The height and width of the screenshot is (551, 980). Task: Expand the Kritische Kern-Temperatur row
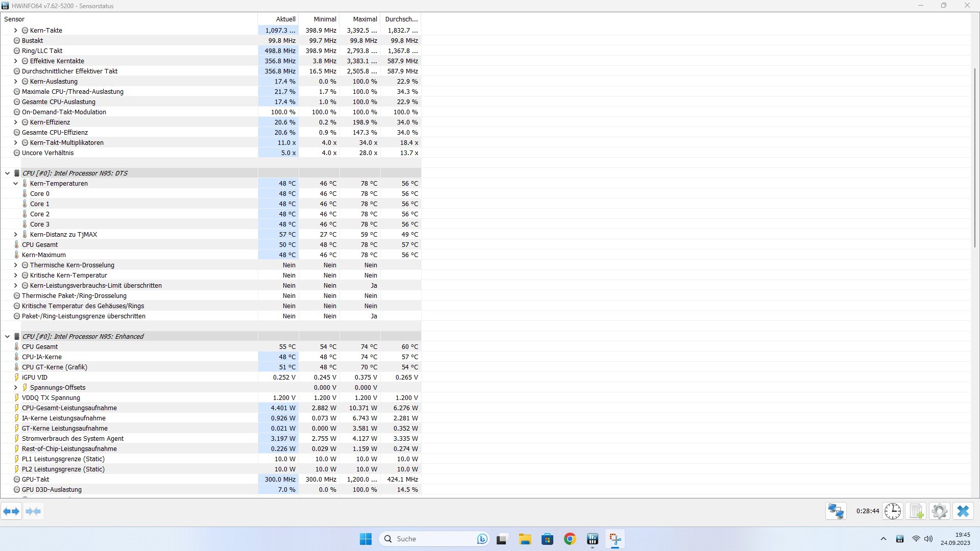pos(15,275)
